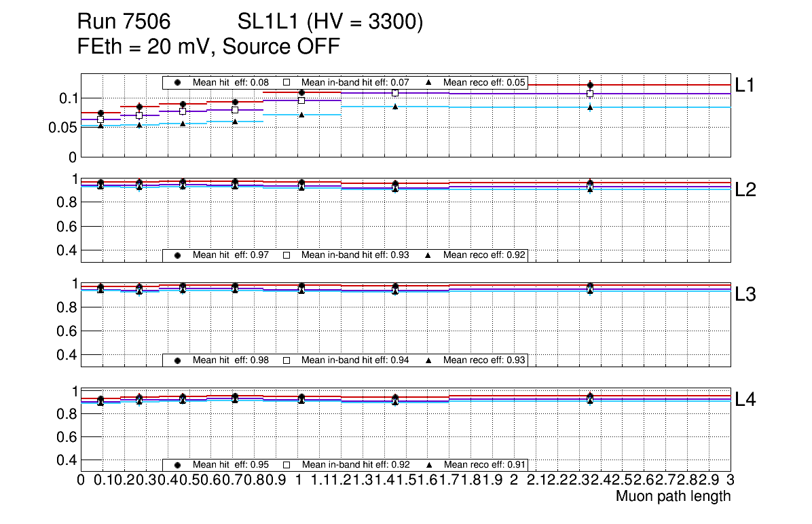This screenshot has height=524, width=812.
Task: Click the filled circle marker in L2 legend
Action: (x=178, y=255)
